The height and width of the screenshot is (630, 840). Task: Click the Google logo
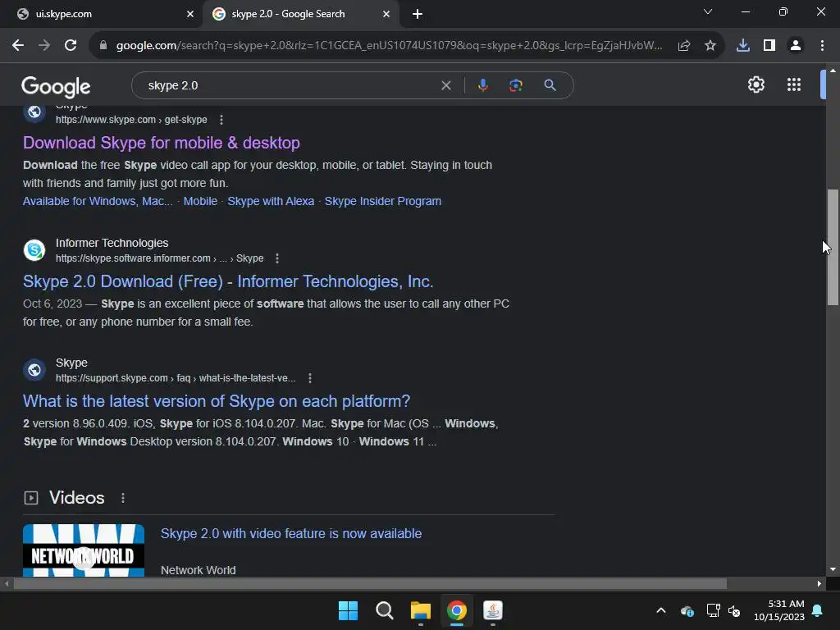tap(57, 87)
